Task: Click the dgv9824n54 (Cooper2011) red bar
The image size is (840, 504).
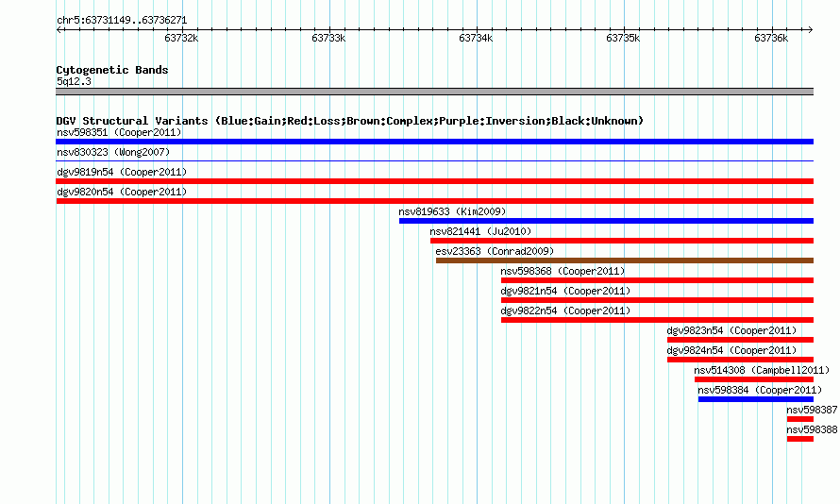Action: pyautogui.click(x=740, y=360)
